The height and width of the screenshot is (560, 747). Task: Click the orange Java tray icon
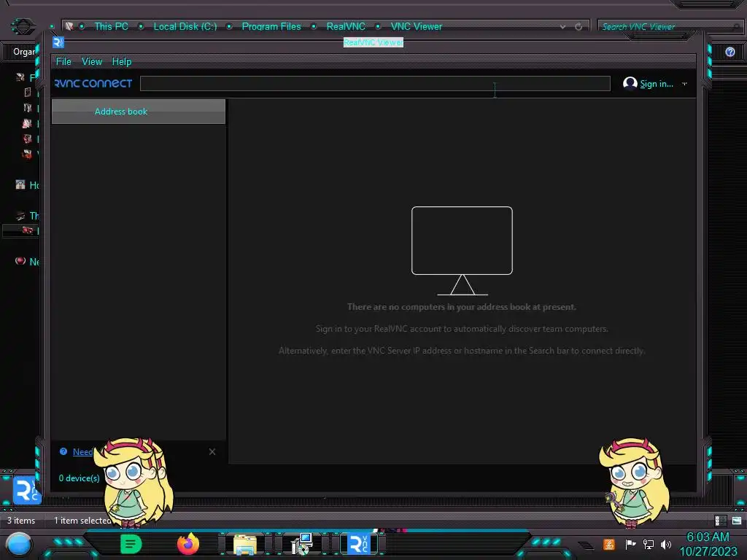tap(608, 544)
